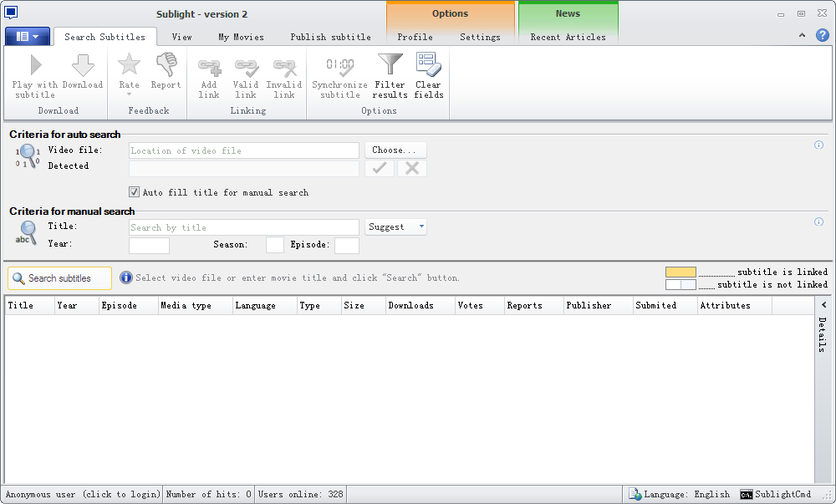Click the yellow linked subtitle swatch

[681, 272]
